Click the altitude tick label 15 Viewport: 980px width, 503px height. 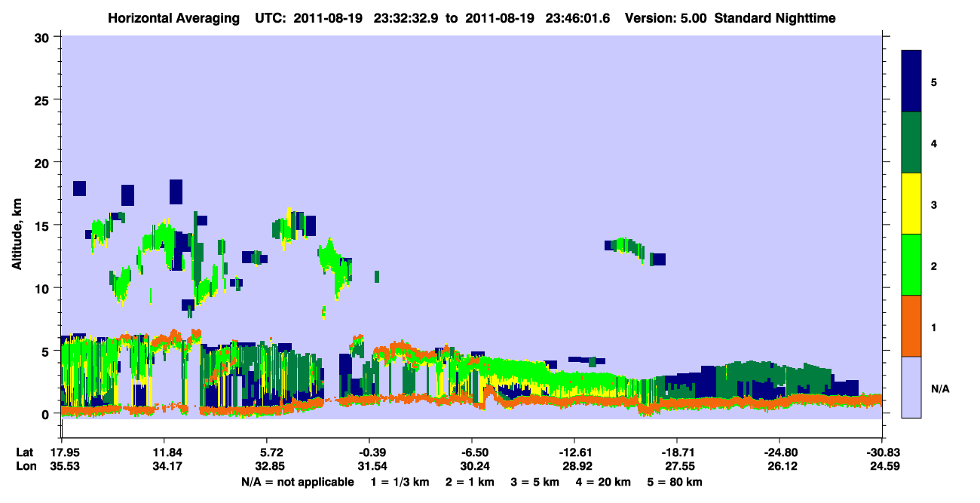click(x=43, y=225)
